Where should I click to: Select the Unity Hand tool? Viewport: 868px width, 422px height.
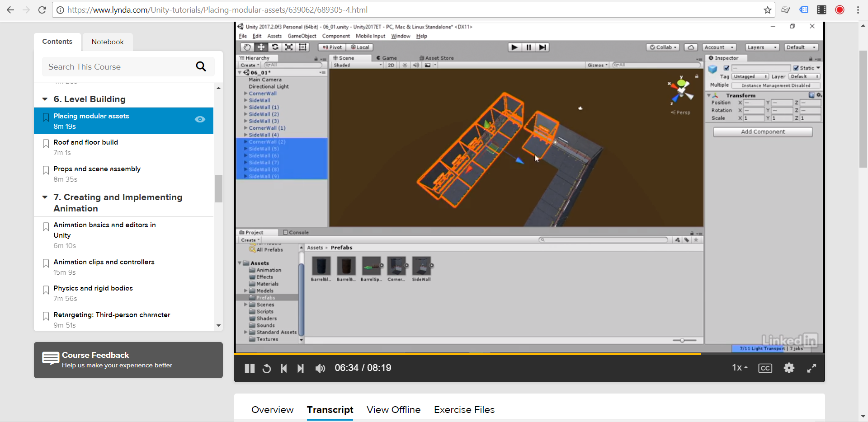click(247, 47)
